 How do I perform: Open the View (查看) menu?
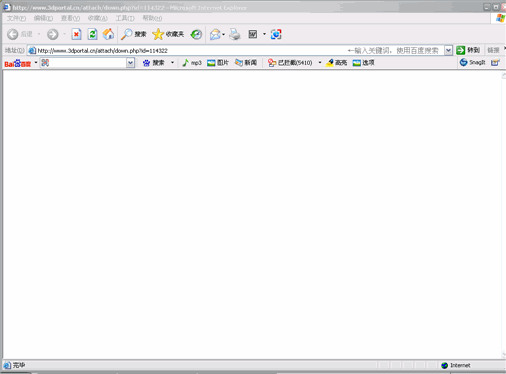(x=70, y=18)
